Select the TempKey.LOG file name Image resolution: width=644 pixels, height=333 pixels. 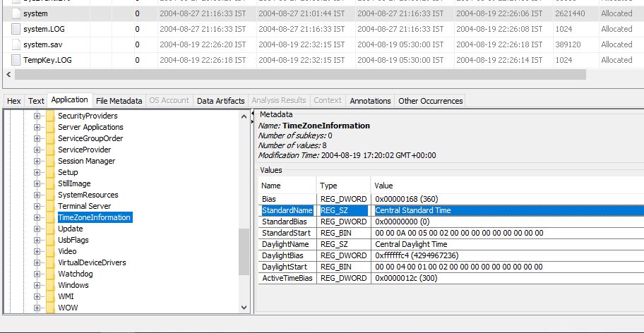point(47,60)
